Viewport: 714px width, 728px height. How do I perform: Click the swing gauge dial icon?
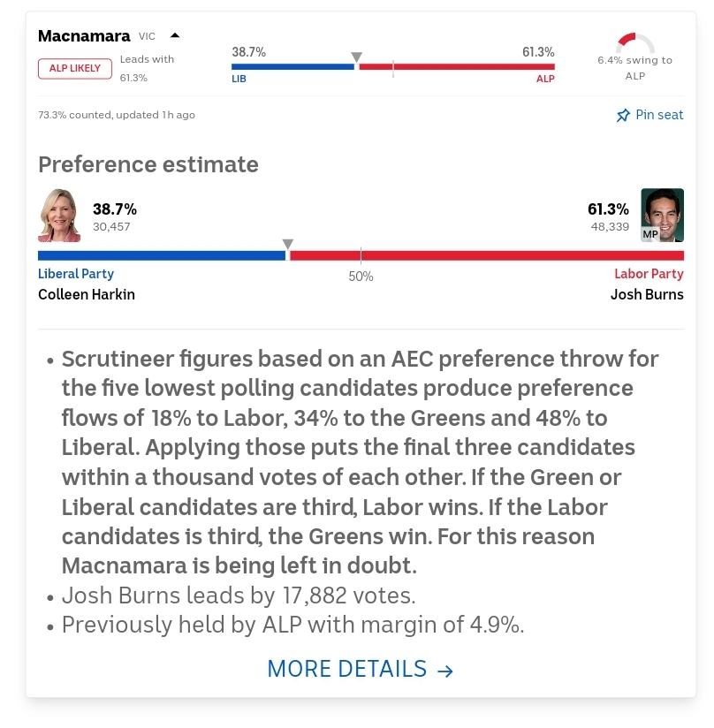[x=634, y=44]
